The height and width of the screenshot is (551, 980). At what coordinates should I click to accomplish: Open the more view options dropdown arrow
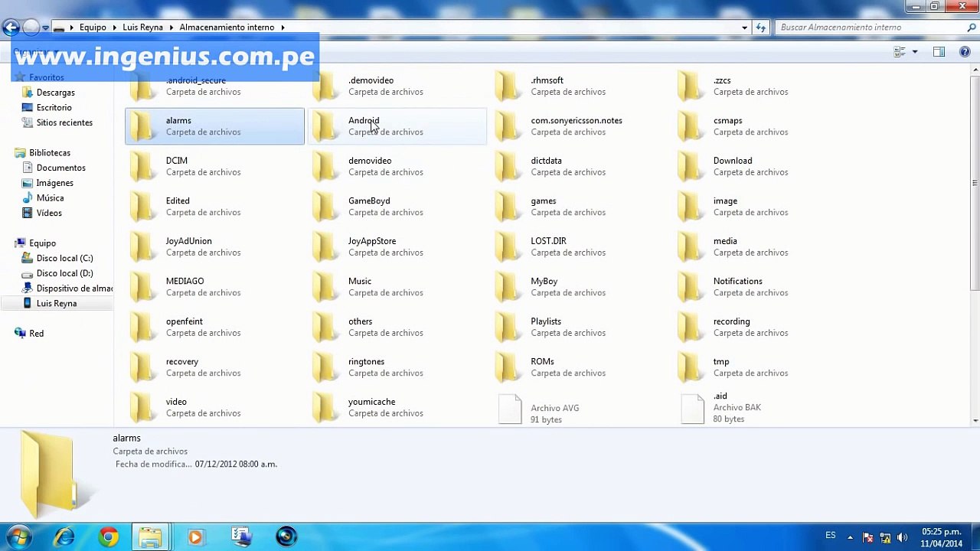(914, 52)
